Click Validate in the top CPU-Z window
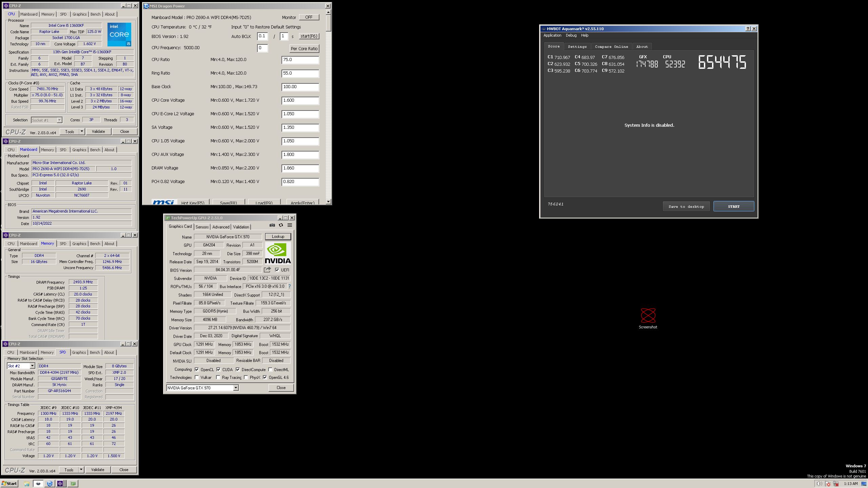The width and height of the screenshot is (868, 488). (x=98, y=131)
